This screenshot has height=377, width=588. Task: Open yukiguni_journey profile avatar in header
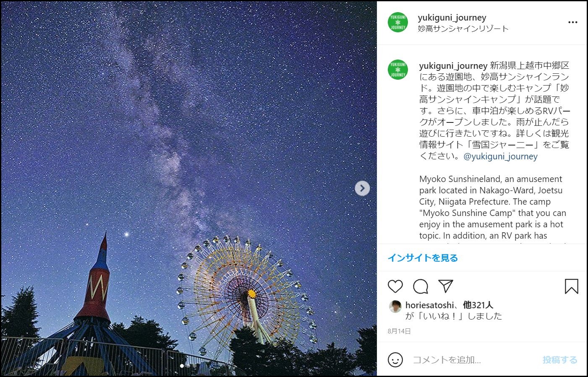click(x=397, y=22)
